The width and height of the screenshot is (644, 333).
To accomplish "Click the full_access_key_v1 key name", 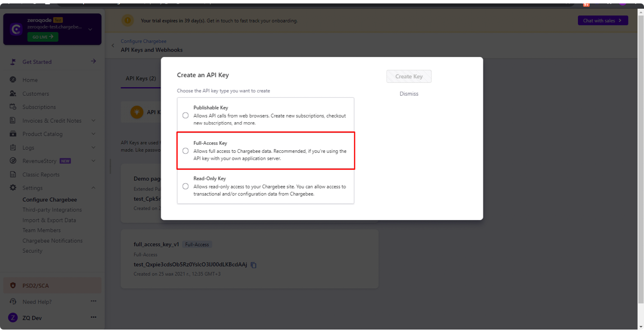I will click(x=156, y=244).
